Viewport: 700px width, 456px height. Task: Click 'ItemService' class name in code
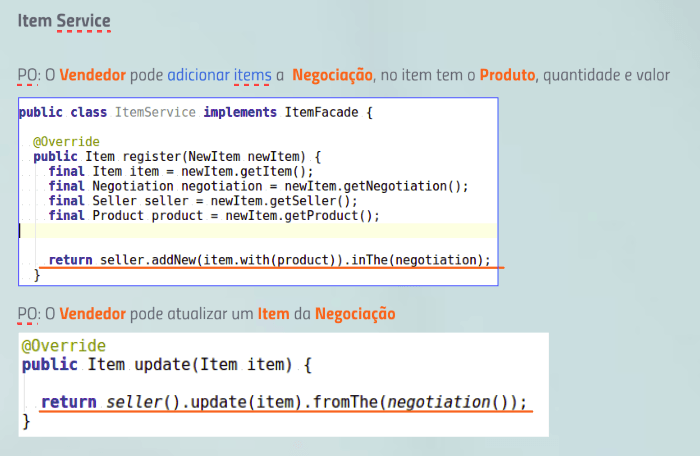coord(155,112)
